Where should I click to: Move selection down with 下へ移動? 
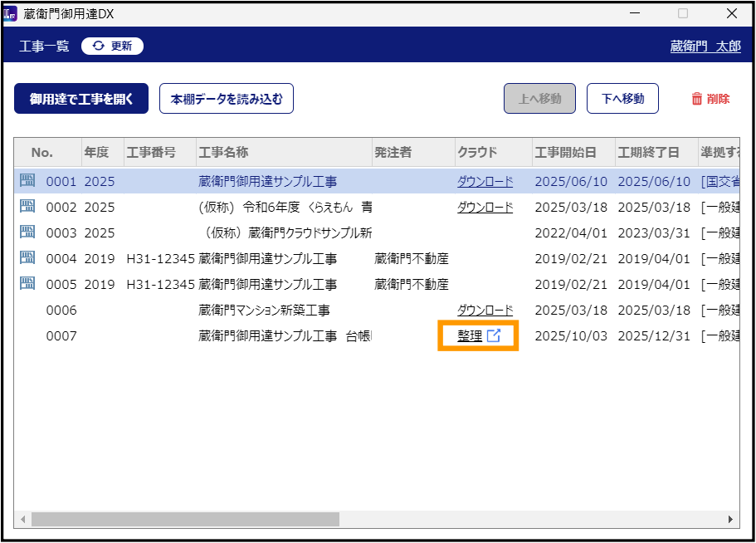pos(622,99)
